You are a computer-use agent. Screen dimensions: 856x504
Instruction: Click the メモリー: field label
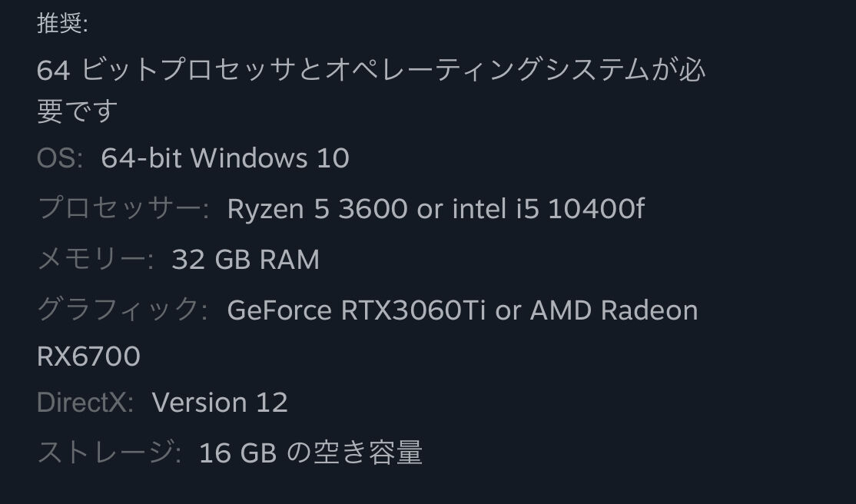click(95, 260)
